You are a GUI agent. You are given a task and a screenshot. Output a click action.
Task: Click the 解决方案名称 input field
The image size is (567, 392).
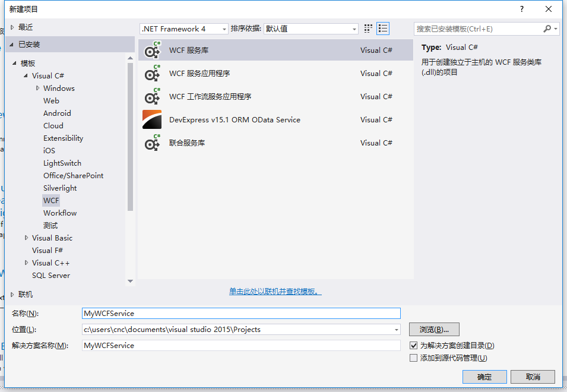point(241,345)
